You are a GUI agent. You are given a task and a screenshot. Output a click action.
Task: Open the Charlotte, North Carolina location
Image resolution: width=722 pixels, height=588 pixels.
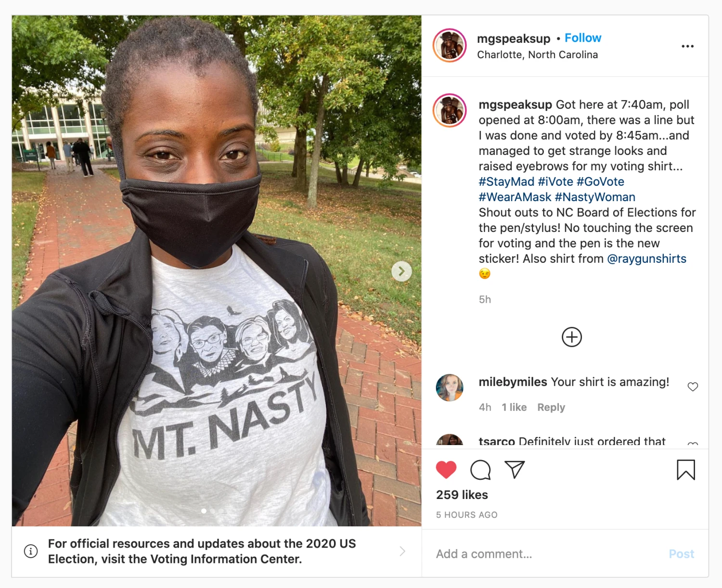coord(537,55)
